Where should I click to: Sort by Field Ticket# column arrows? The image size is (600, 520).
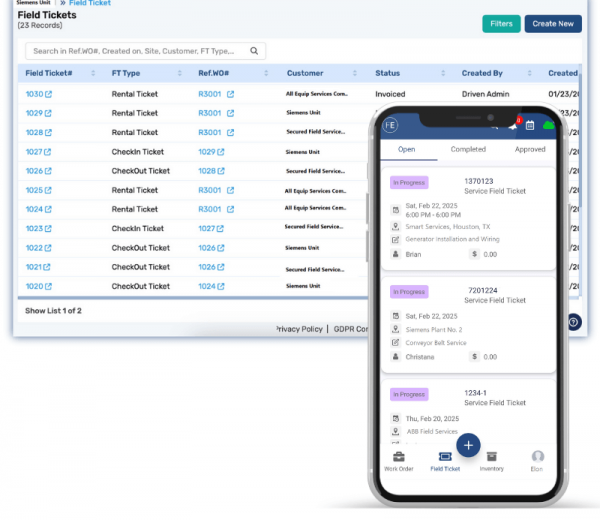click(x=93, y=73)
